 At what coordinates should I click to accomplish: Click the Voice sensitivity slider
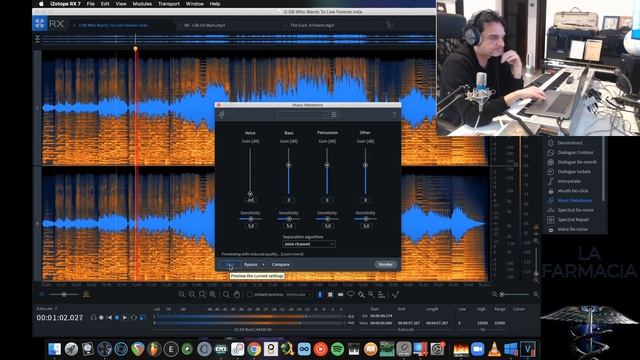click(x=250, y=219)
